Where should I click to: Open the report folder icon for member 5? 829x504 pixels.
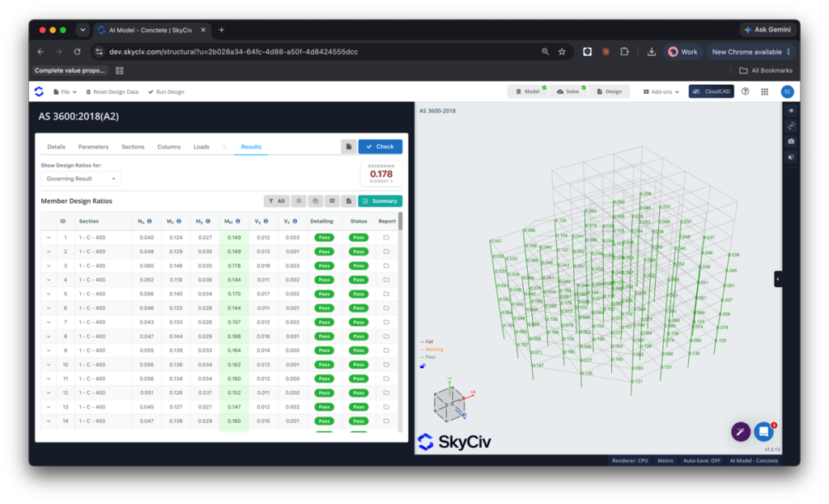click(x=386, y=294)
